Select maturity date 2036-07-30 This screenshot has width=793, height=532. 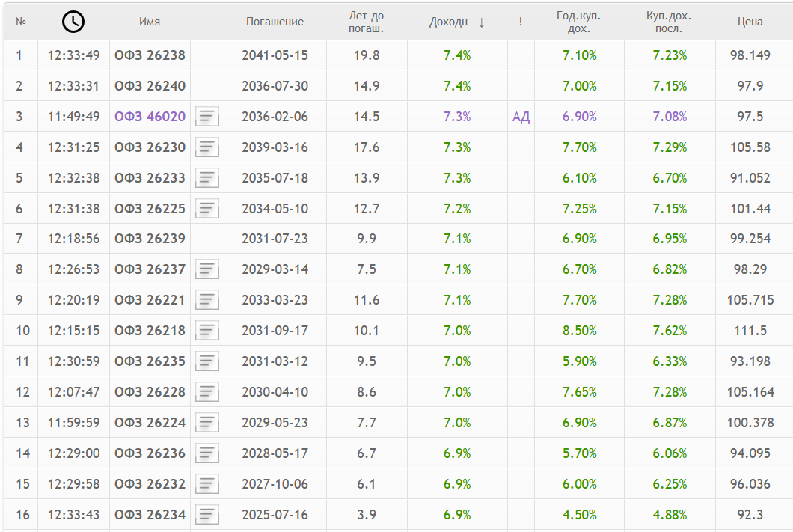pos(275,86)
